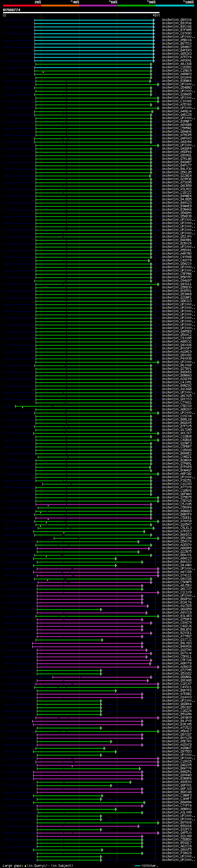The height and width of the screenshot is (868, 197).
Task: Open hit UniRef100_B9IPU6
Action: [x=177, y=23]
